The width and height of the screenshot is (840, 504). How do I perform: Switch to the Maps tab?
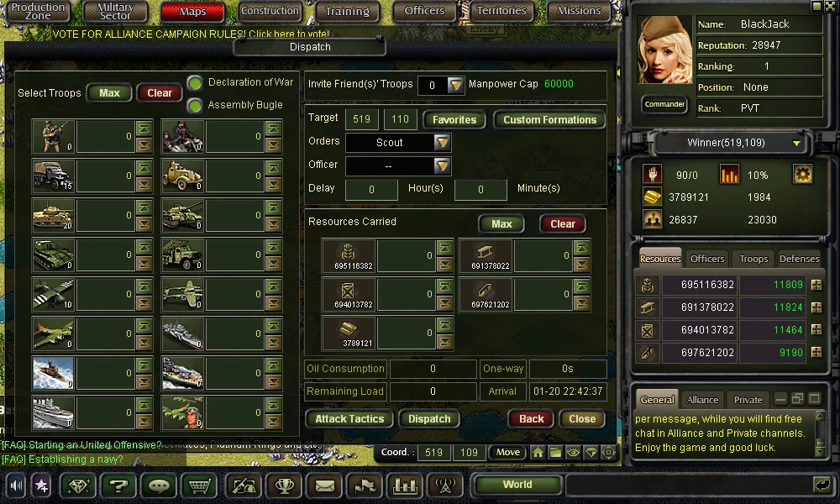point(192,11)
